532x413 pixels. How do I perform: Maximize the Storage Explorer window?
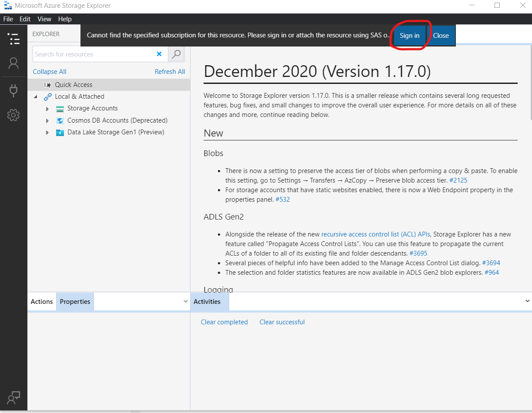click(x=497, y=5)
